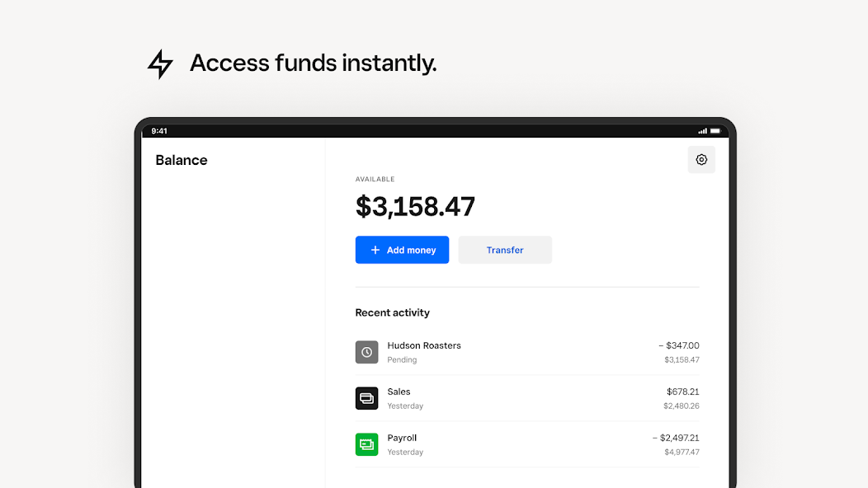Click the plus icon on Add money
The image size is (868, 488).
pyautogui.click(x=375, y=250)
